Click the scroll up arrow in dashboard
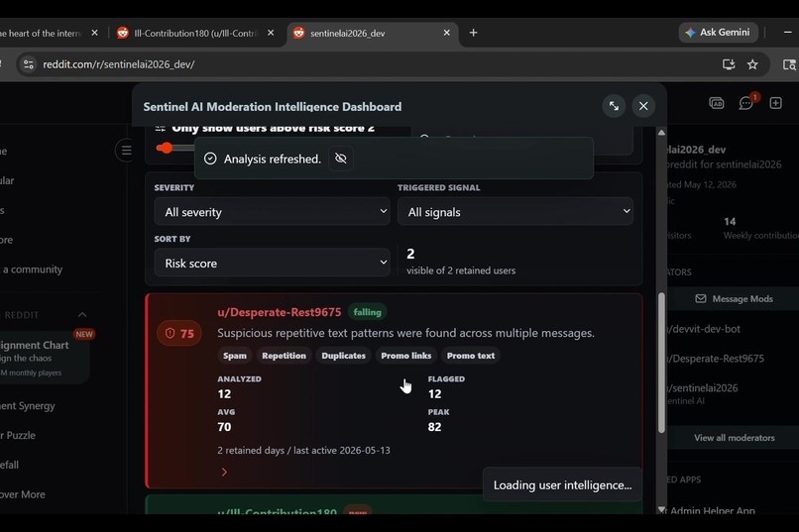 (x=661, y=133)
